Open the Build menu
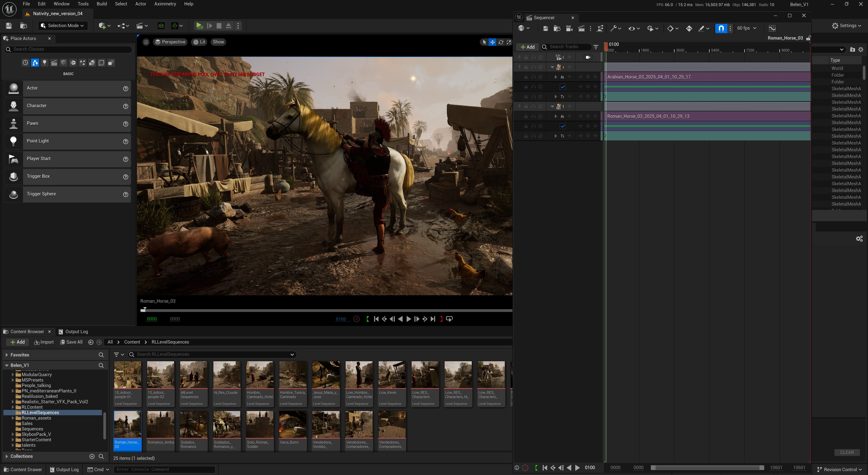Image resolution: width=868 pixels, height=475 pixels. tap(102, 4)
